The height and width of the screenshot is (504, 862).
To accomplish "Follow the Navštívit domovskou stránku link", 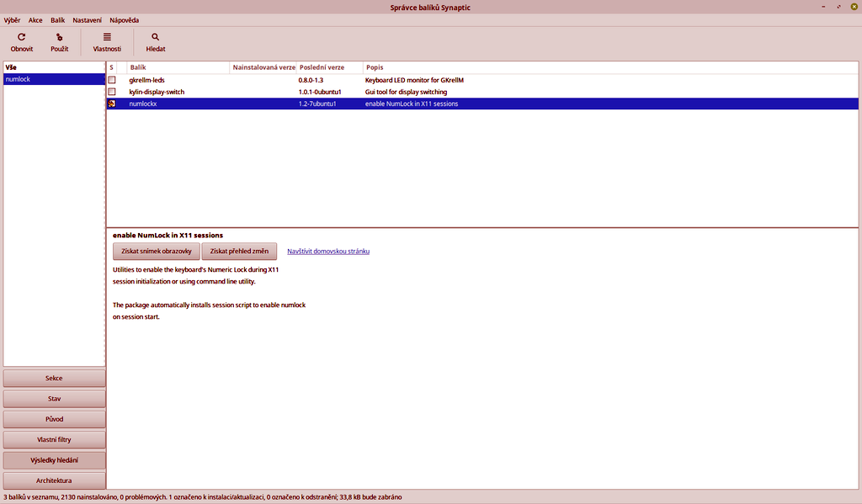I will point(329,251).
